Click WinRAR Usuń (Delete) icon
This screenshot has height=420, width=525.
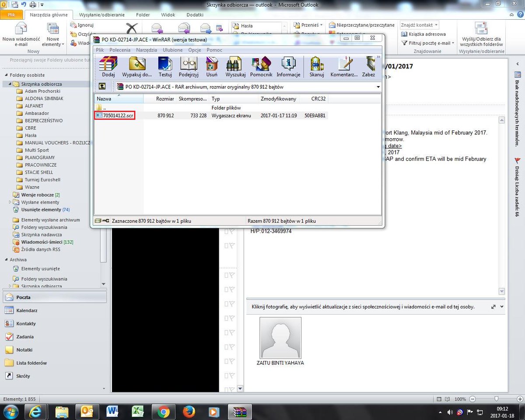point(212,67)
